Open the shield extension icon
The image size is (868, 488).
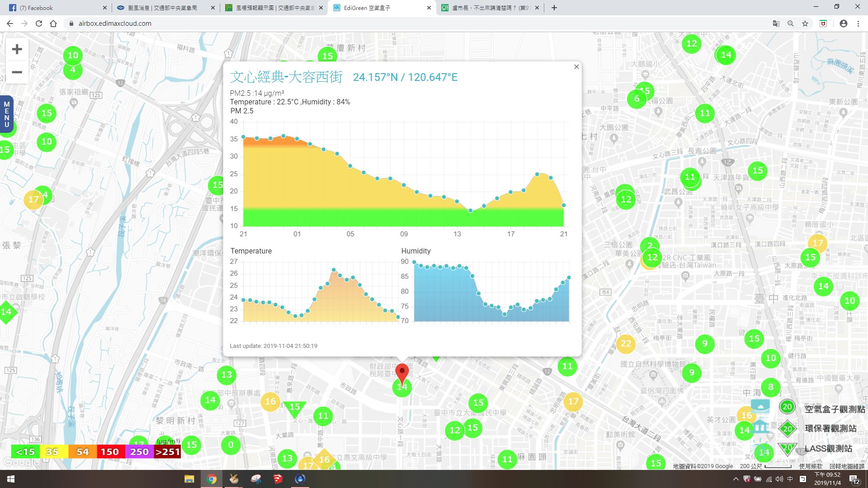point(823,23)
